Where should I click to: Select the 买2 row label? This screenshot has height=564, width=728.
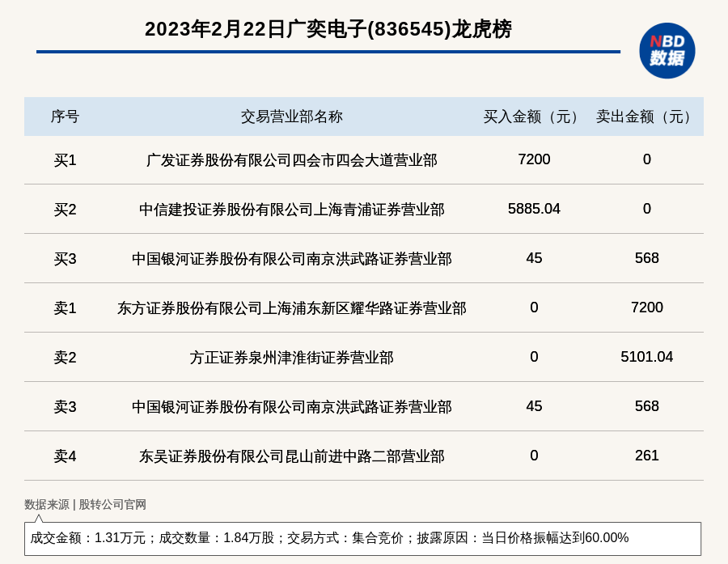pos(65,210)
